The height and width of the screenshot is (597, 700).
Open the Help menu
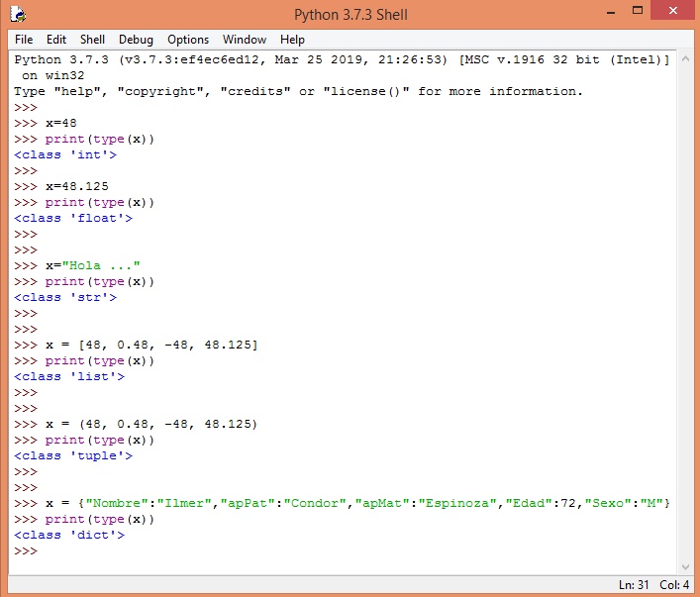292,40
